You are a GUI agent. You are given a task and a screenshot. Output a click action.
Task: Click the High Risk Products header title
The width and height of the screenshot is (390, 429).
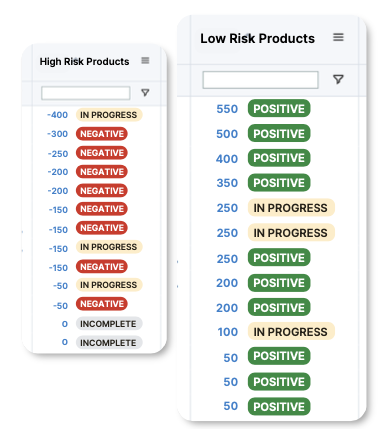click(84, 61)
